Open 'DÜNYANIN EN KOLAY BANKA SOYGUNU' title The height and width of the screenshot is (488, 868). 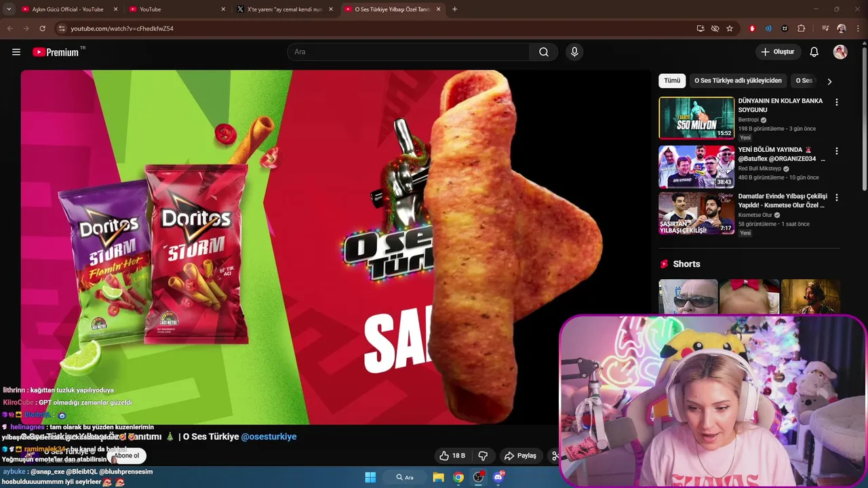point(781,105)
